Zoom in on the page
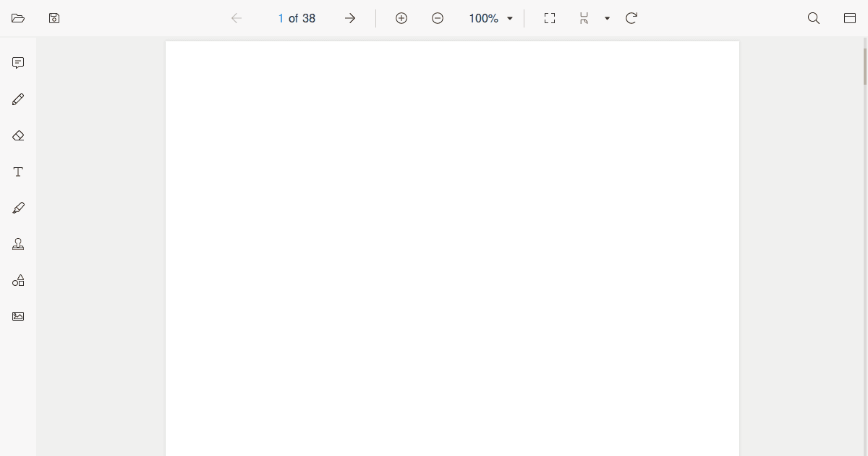 (x=401, y=18)
